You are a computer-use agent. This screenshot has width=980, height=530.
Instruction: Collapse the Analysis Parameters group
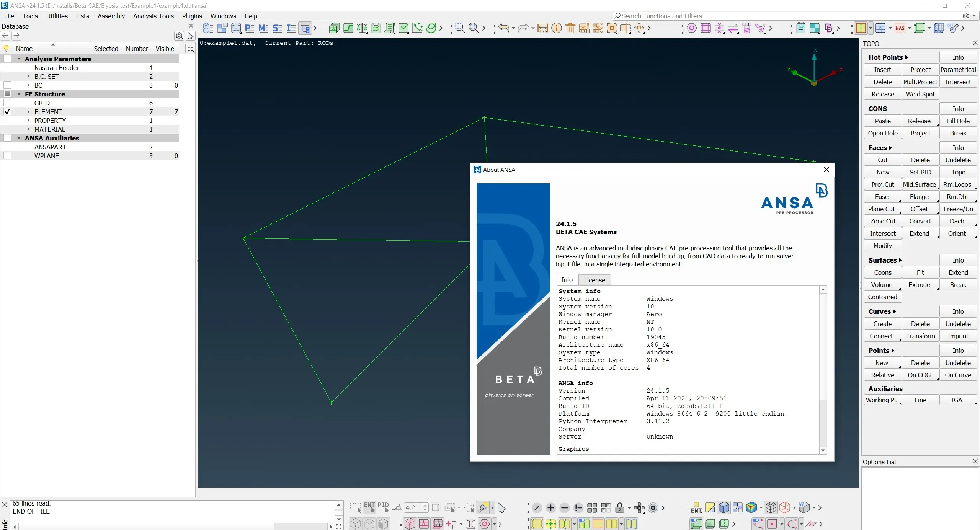tap(19, 59)
